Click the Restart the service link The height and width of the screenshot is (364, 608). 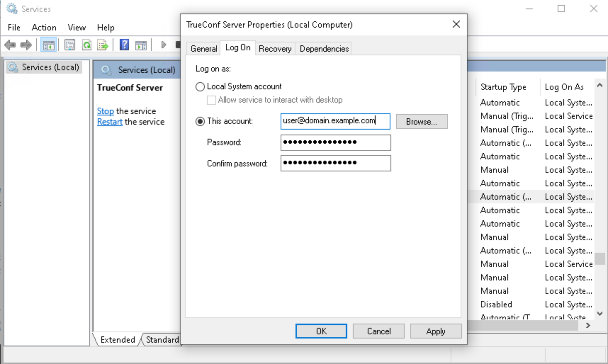click(110, 122)
